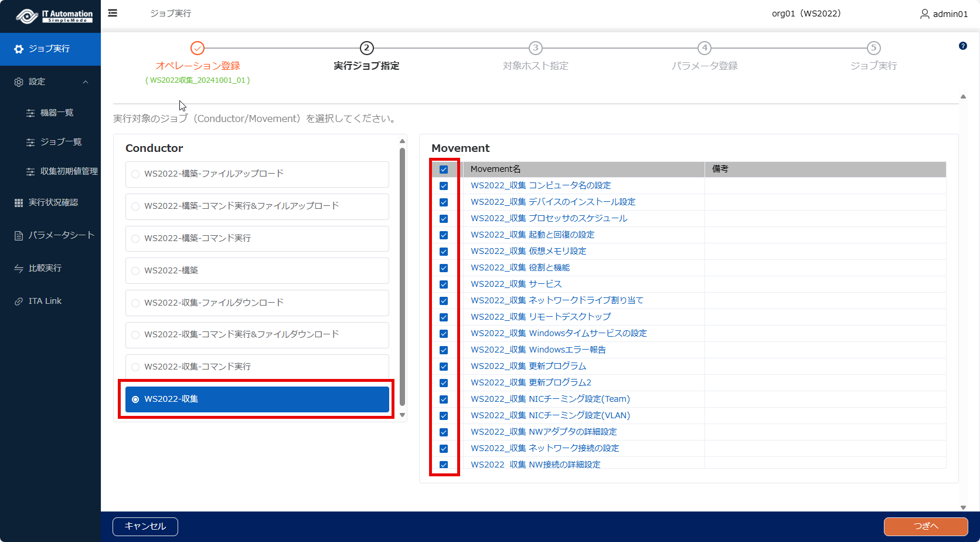The width and height of the screenshot is (980, 542).
Task: Toggle the hamburger menu icon
Action: (113, 13)
